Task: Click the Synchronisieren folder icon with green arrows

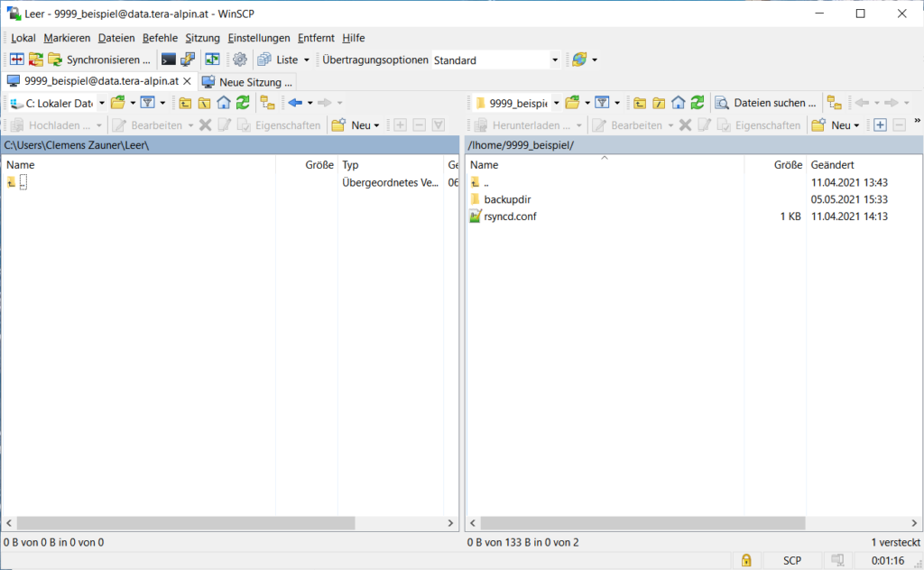Action: coord(55,60)
